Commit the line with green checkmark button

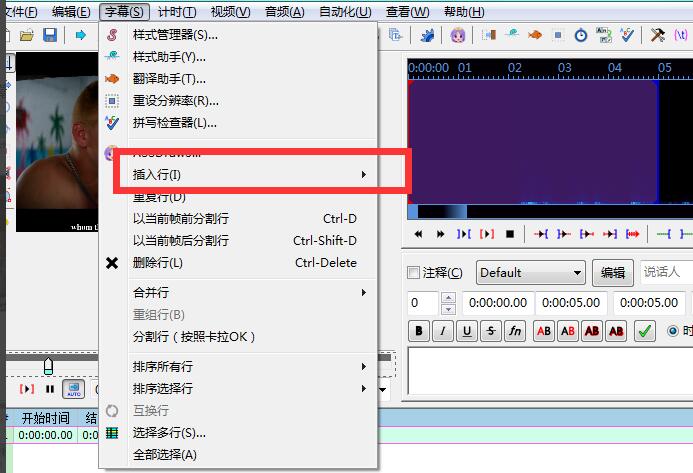click(x=645, y=331)
